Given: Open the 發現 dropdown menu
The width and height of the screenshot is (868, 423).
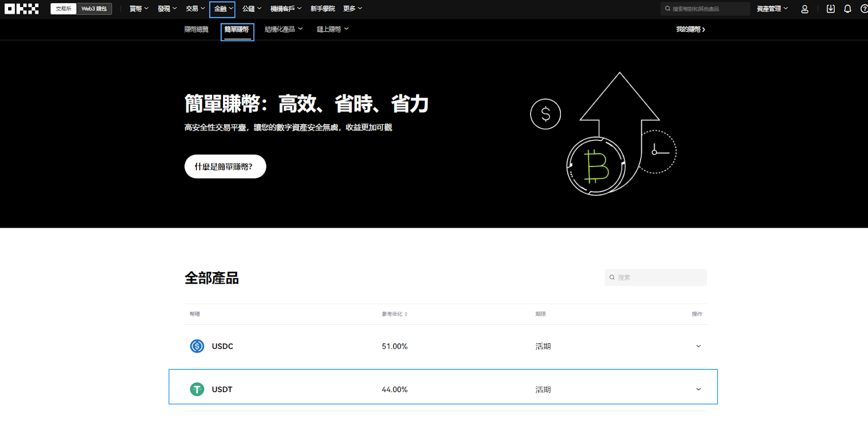Looking at the screenshot, I should [x=167, y=9].
